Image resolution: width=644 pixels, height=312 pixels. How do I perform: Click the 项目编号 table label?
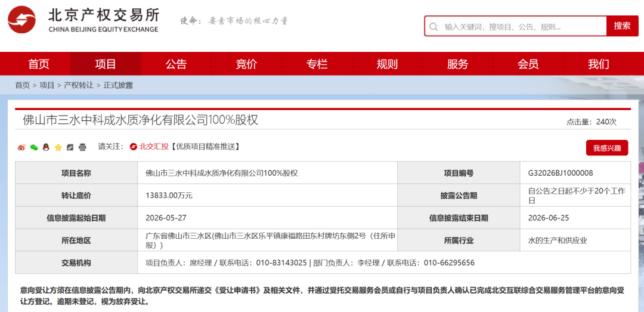coord(459,173)
